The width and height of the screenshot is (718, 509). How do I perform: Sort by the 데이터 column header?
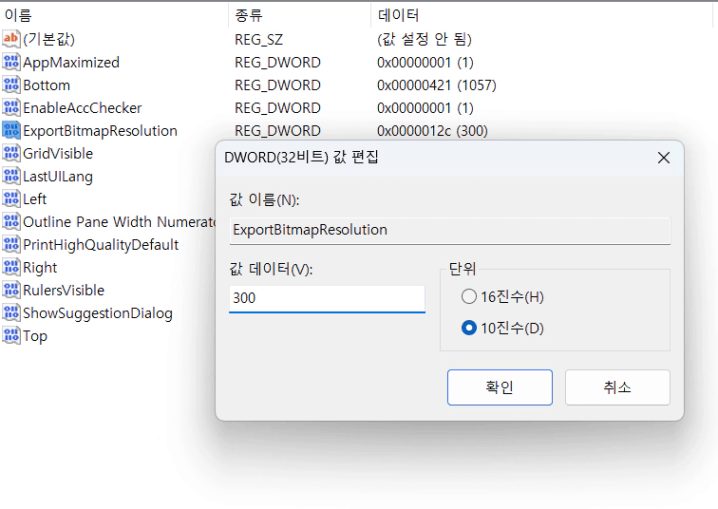398,15
